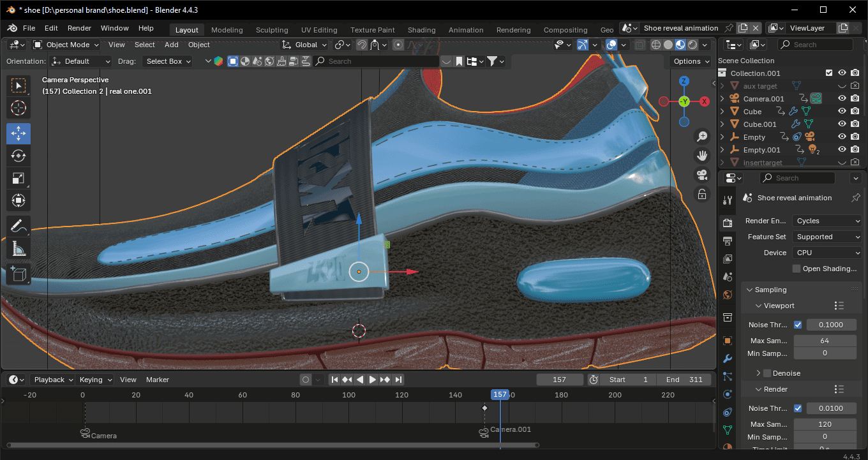The height and width of the screenshot is (460, 868).
Task: Play the animation forward
Action: click(373, 380)
